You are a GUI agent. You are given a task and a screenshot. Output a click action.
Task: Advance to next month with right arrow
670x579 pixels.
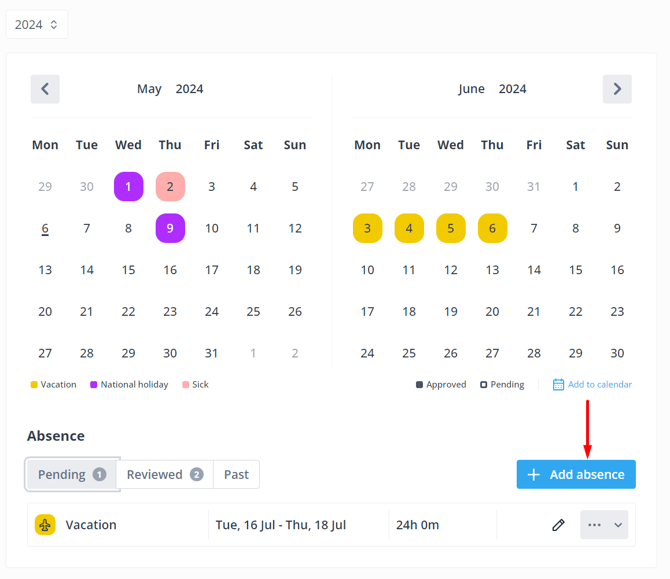(x=617, y=89)
